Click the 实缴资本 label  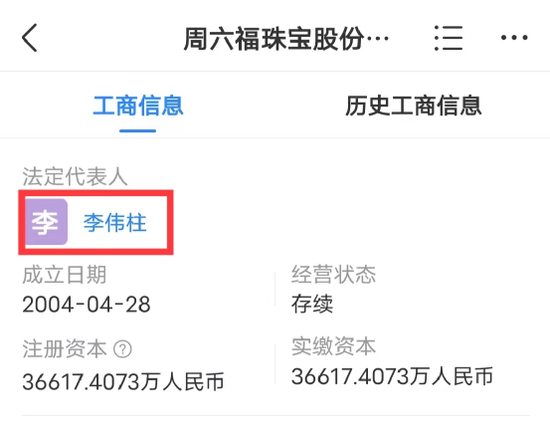pos(334,346)
